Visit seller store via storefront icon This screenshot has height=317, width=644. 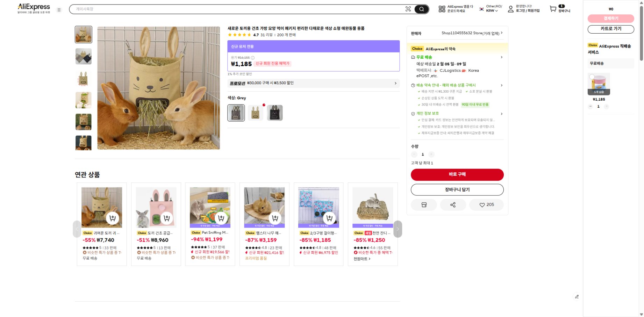tap(424, 205)
